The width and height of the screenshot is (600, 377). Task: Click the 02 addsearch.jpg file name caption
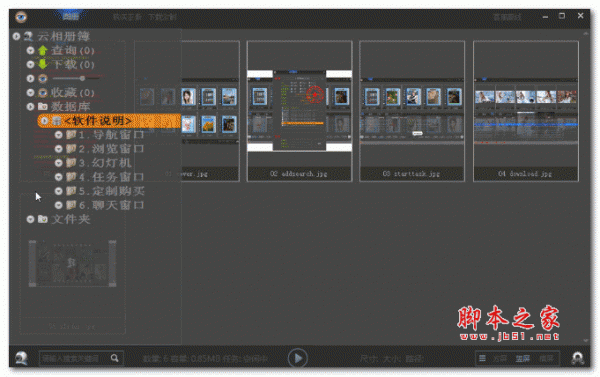298,174
